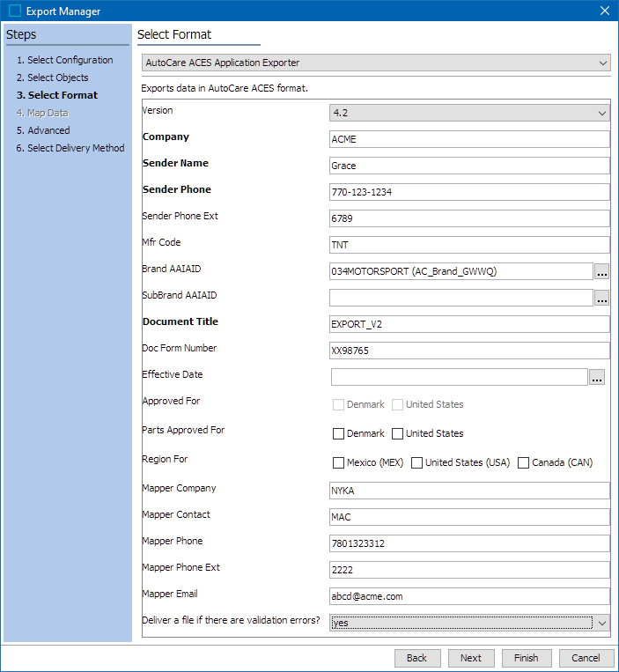Click Document Title field EXPORT_V2
The image size is (619, 672).
pos(469,324)
